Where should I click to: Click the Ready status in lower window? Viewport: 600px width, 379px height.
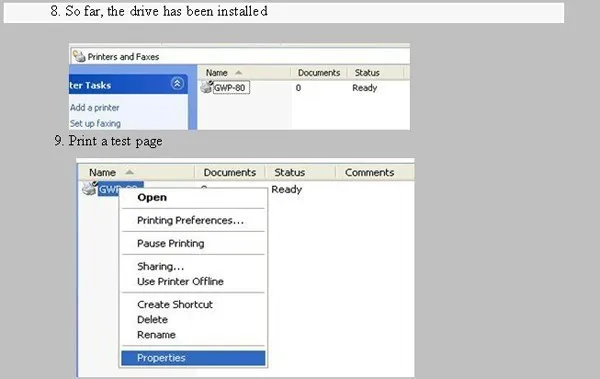coord(287,189)
